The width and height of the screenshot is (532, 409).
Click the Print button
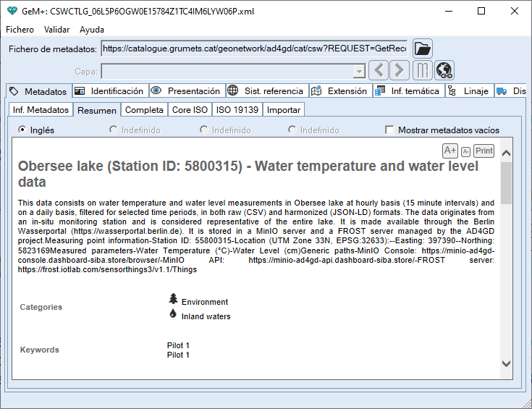[x=484, y=151]
